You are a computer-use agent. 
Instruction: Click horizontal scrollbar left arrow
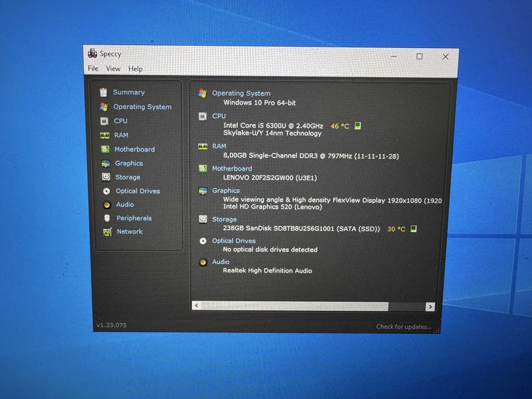point(196,306)
